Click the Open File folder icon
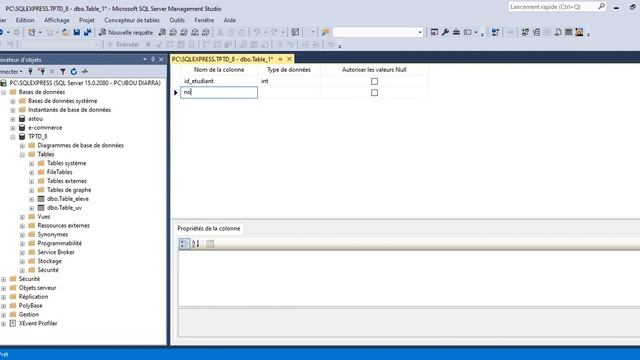The width and height of the screenshot is (640, 360). 65,32
